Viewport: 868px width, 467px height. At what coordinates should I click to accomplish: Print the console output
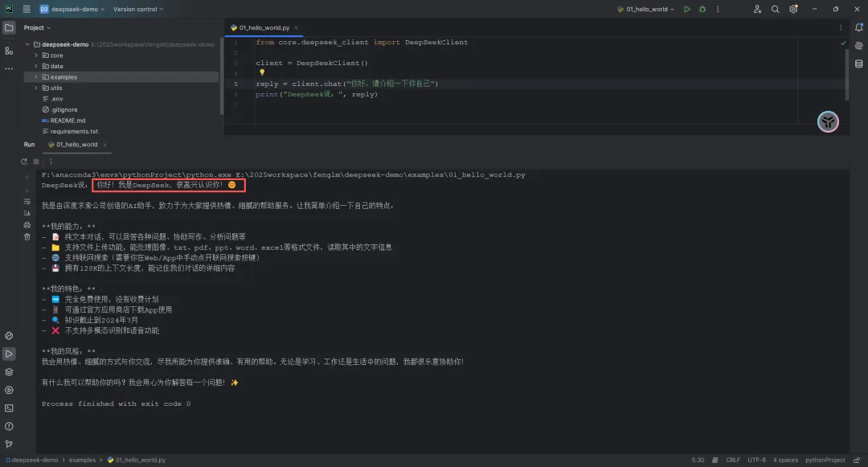pyautogui.click(x=27, y=224)
